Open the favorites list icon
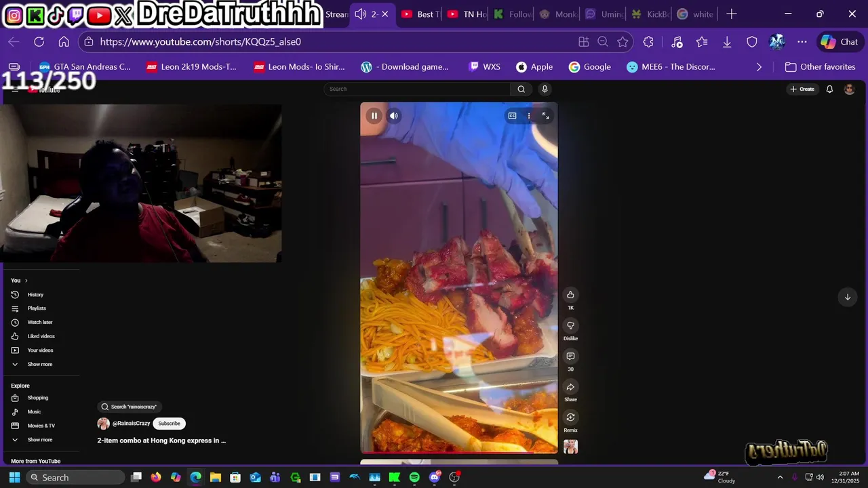Screen dimensions: 868x488 pyautogui.click(x=702, y=42)
